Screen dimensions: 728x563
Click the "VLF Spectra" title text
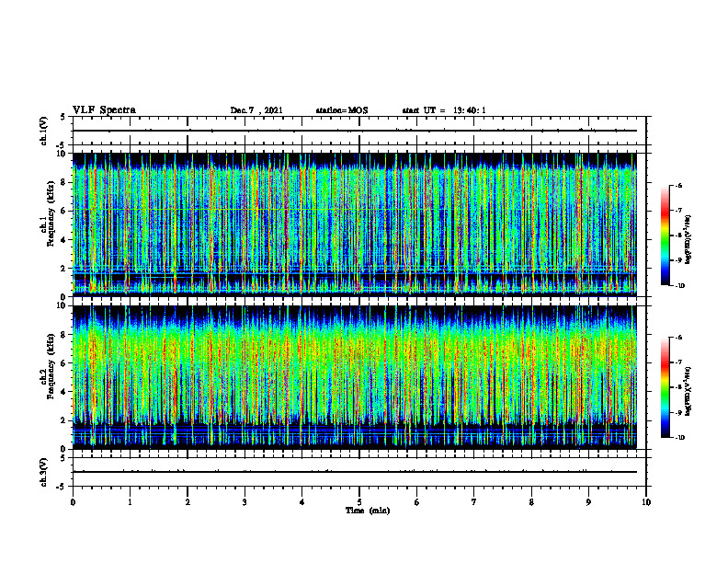click(x=104, y=110)
